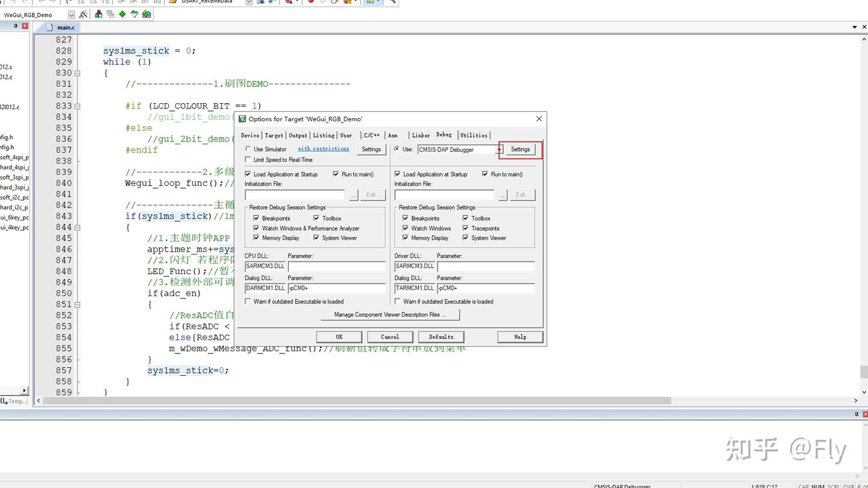Toggle debugger-side Load Application at Startup
868x488 pixels.
tap(397, 174)
